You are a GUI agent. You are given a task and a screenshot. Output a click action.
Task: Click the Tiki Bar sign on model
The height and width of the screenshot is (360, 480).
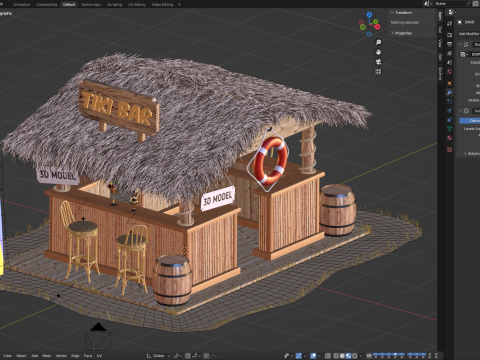tap(119, 107)
